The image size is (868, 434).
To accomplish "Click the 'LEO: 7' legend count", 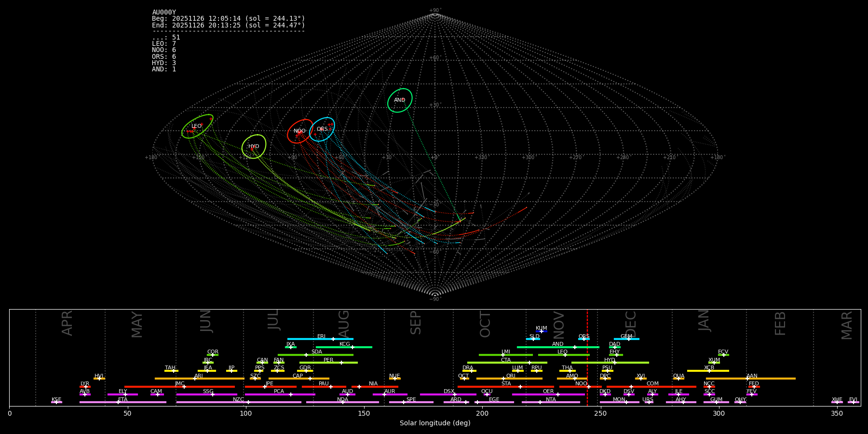I will pos(164,44).
